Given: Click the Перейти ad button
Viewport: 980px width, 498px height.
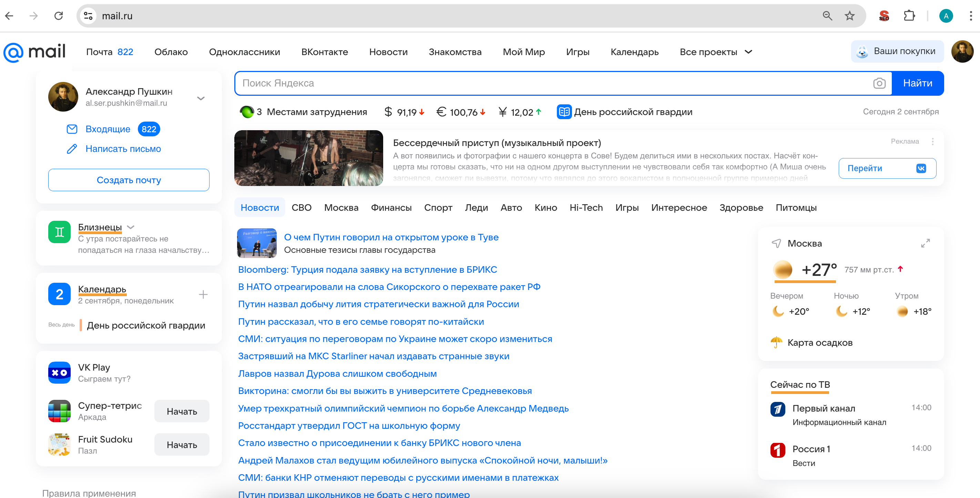Looking at the screenshot, I should 887,168.
